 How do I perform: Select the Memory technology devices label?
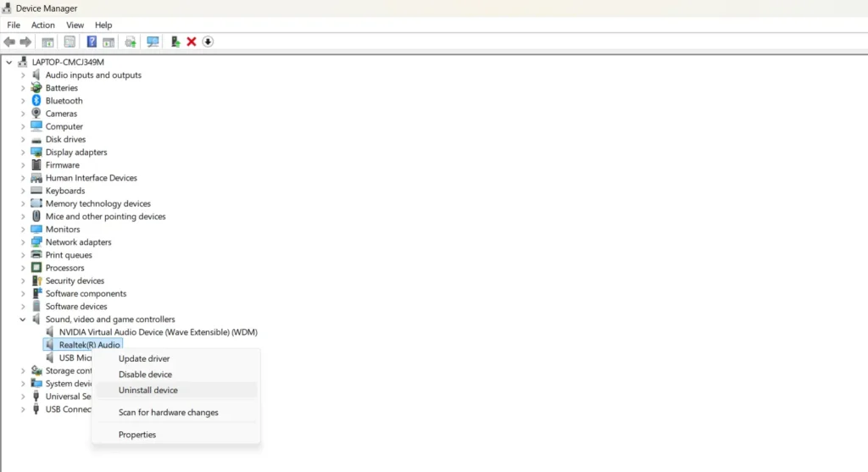tap(98, 203)
